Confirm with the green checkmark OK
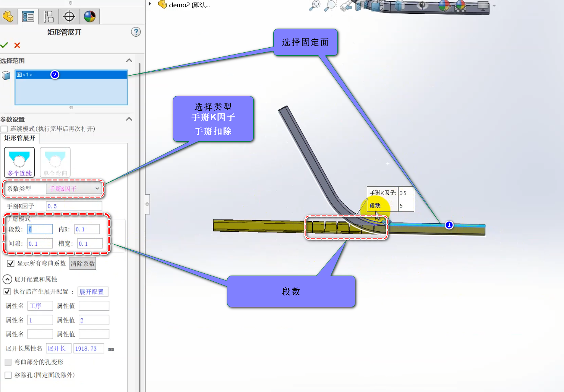This screenshot has height=392, width=564. 4,45
